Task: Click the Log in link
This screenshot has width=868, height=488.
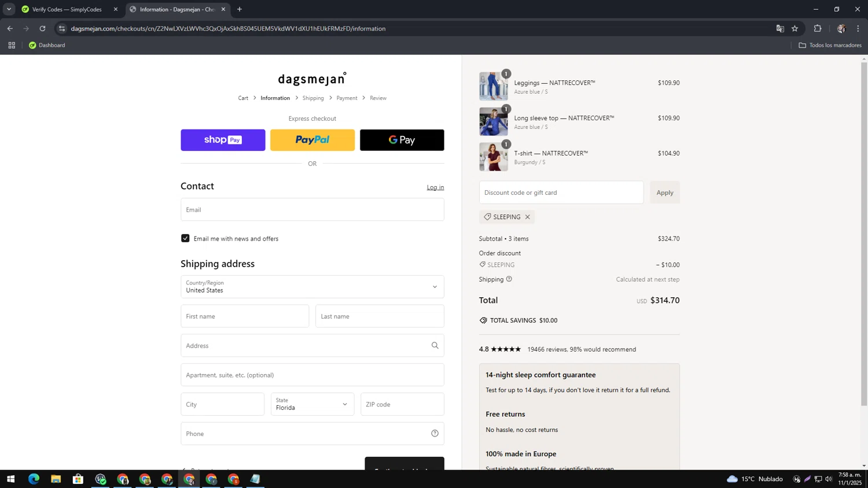Action: pos(435,187)
